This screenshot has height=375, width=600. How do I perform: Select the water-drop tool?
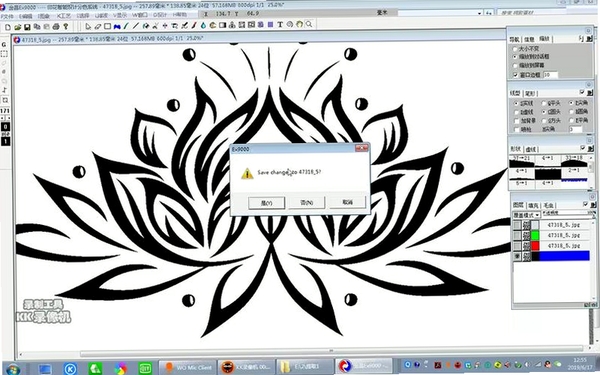coord(203,25)
